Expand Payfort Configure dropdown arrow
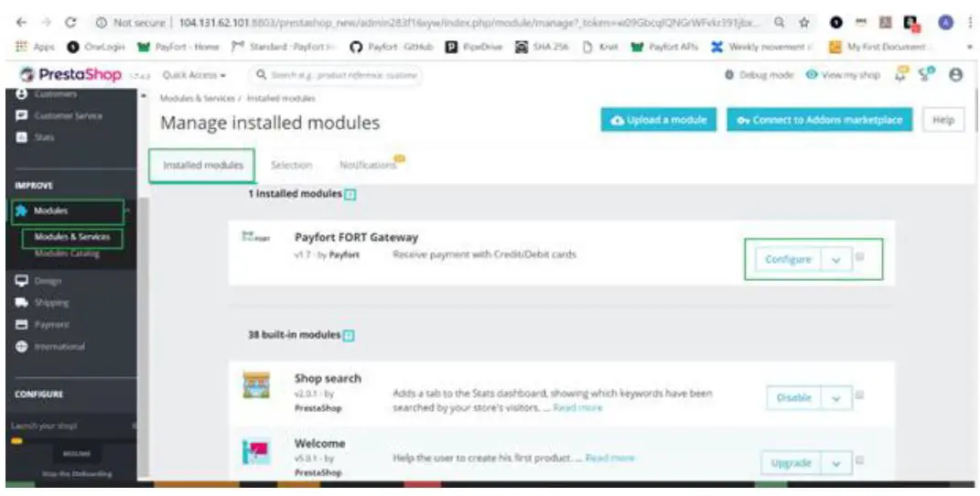This screenshot has height=496, width=980. [x=836, y=260]
